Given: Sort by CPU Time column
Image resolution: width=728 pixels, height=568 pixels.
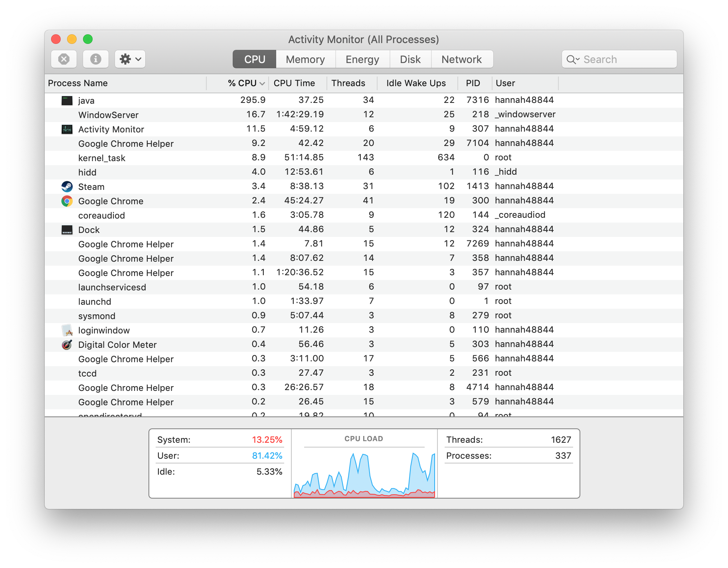Looking at the screenshot, I should point(298,83).
